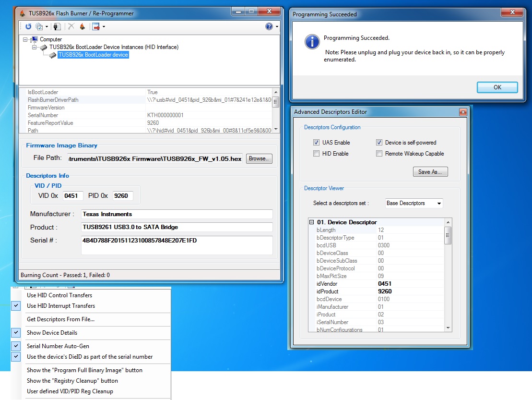Click the descriptor viewer scroll down arrow
This screenshot has height=400, width=532.
[448, 327]
